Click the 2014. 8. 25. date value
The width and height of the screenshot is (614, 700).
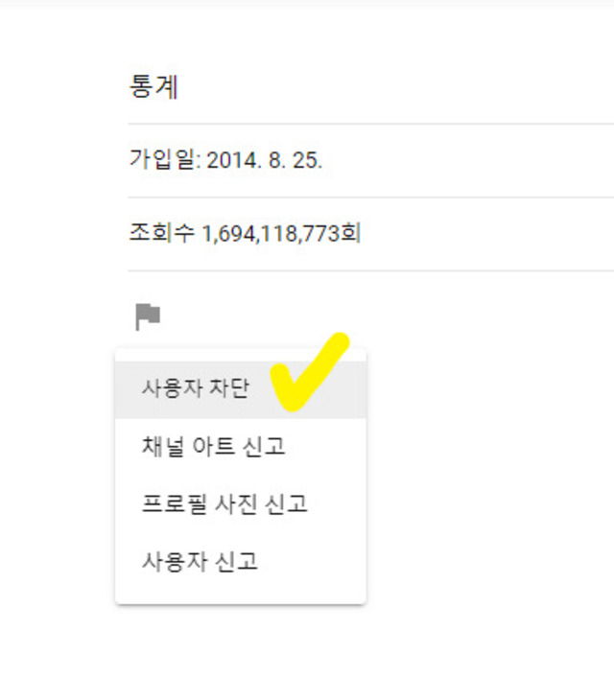tap(264, 160)
